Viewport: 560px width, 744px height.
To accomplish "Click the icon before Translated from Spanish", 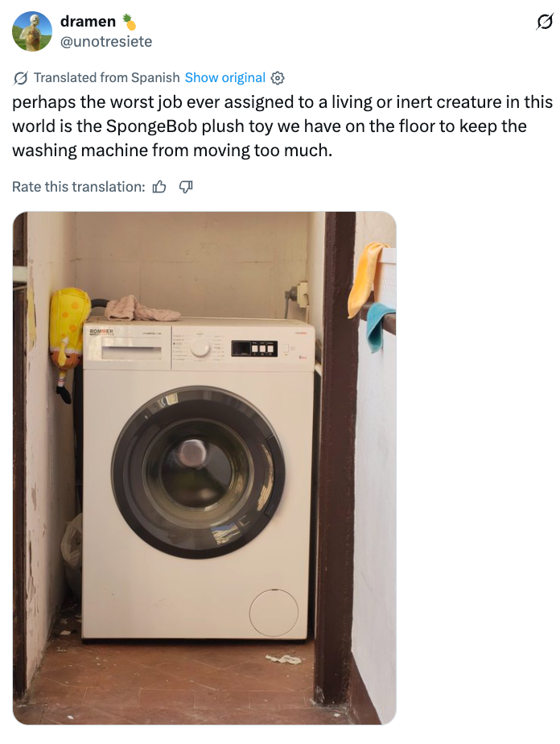I will 20,78.
